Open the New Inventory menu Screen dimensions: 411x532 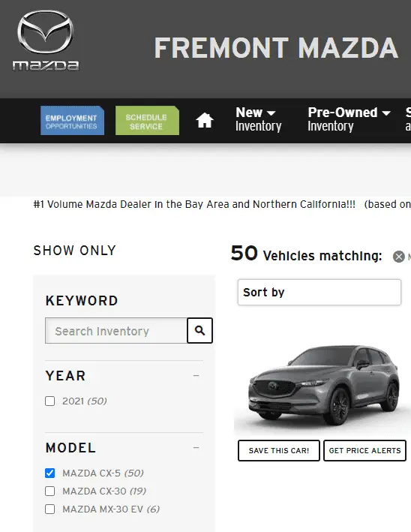259,119
